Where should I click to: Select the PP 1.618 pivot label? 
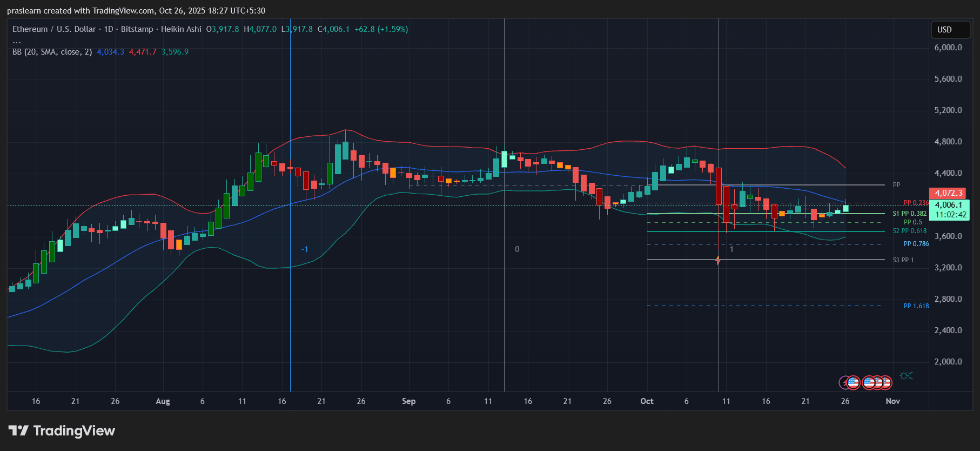916,306
